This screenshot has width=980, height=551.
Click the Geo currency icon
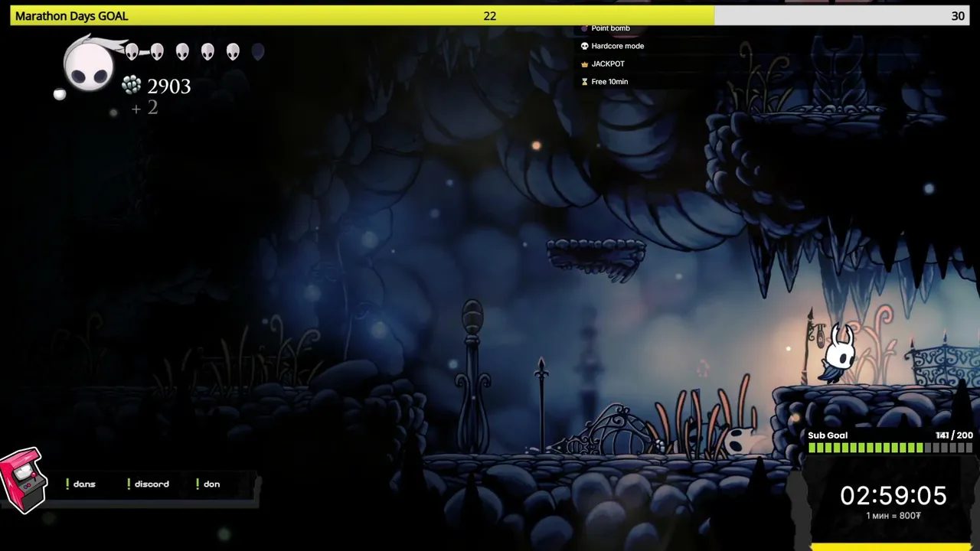point(132,85)
